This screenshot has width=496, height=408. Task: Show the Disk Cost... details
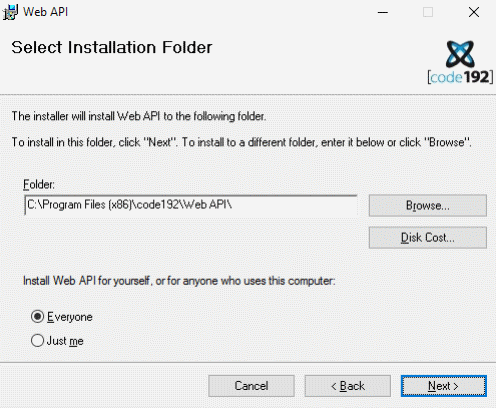428,238
